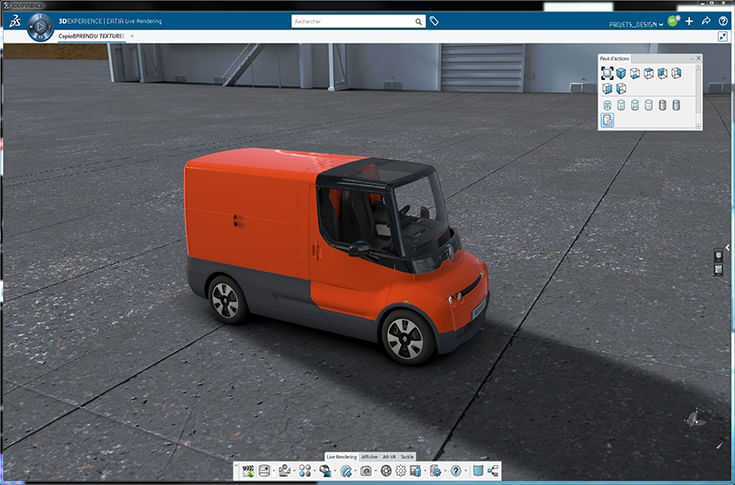Image resolution: width=735 pixels, height=485 pixels.
Task: Toggle the highlighted last icon in action pad
Action: 607,119
